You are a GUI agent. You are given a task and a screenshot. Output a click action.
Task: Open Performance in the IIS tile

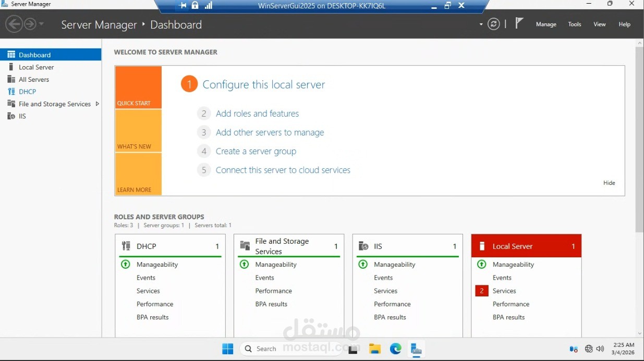click(x=392, y=304)
